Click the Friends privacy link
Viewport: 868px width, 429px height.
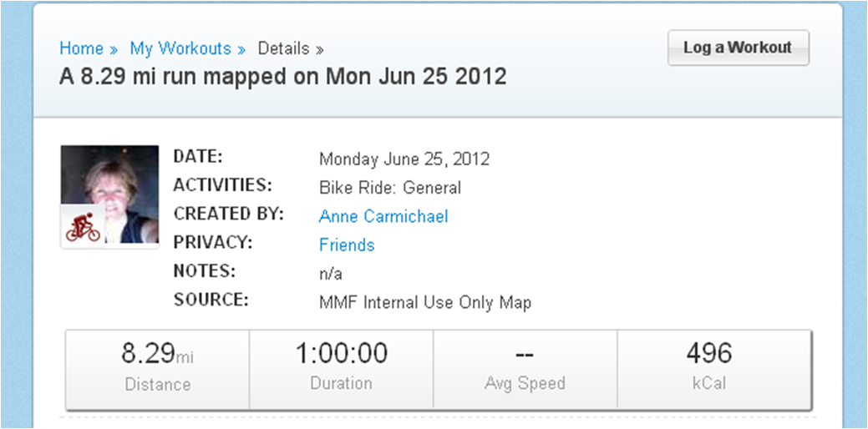[347, 245]
